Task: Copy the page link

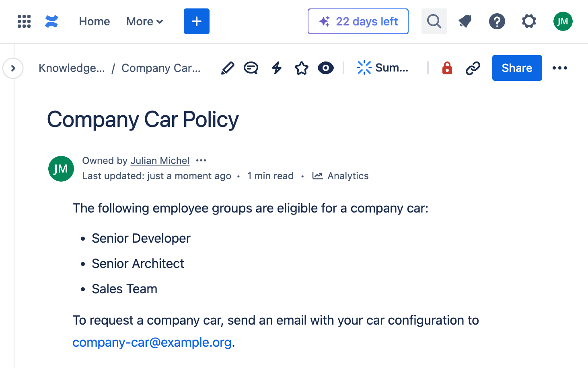Action: (473, 68)
